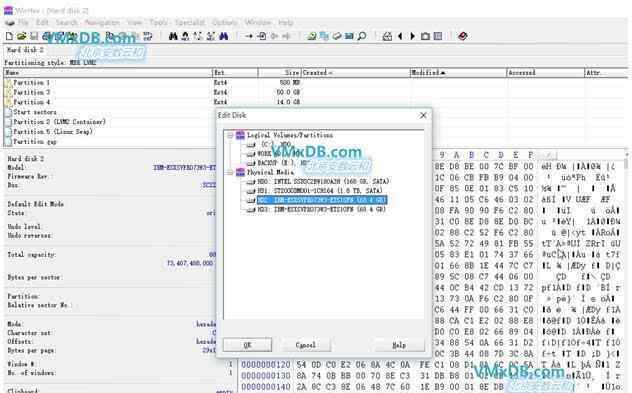The height and width of the screenshot is (393, 632).
Task: Open the Specialist menu
Action: (190, 23)
